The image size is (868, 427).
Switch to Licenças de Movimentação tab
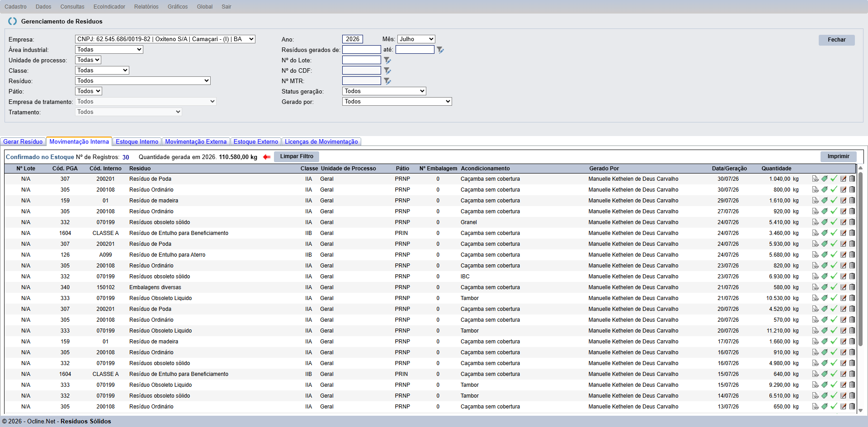click(321, 141)
